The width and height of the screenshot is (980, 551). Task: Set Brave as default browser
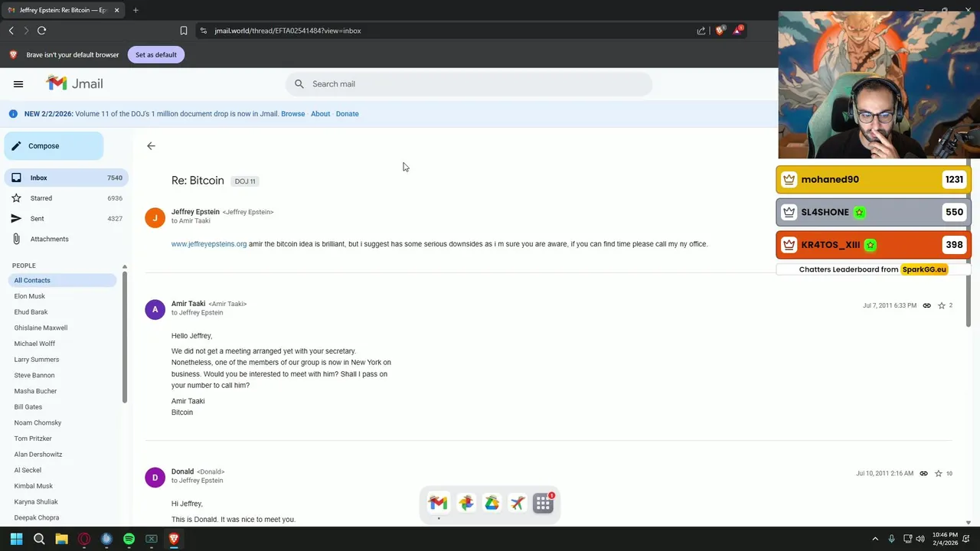pyautogui.click(x=156, y=55)
